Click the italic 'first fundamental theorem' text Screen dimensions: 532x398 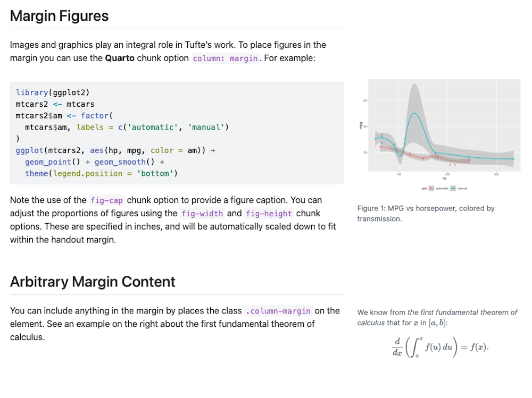462,312
